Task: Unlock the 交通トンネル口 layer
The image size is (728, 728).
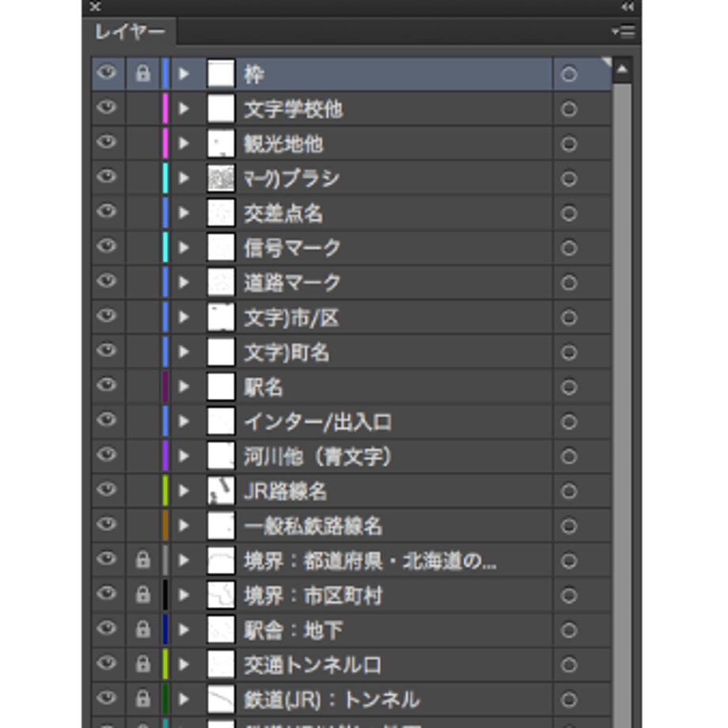Action: pyautogui.click(x=142, y=665)
